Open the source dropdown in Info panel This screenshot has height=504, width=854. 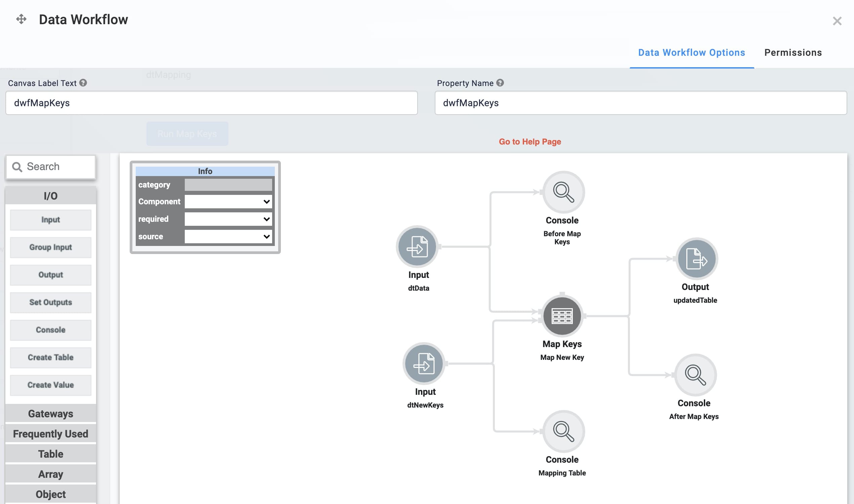click(x=228, y=237)
